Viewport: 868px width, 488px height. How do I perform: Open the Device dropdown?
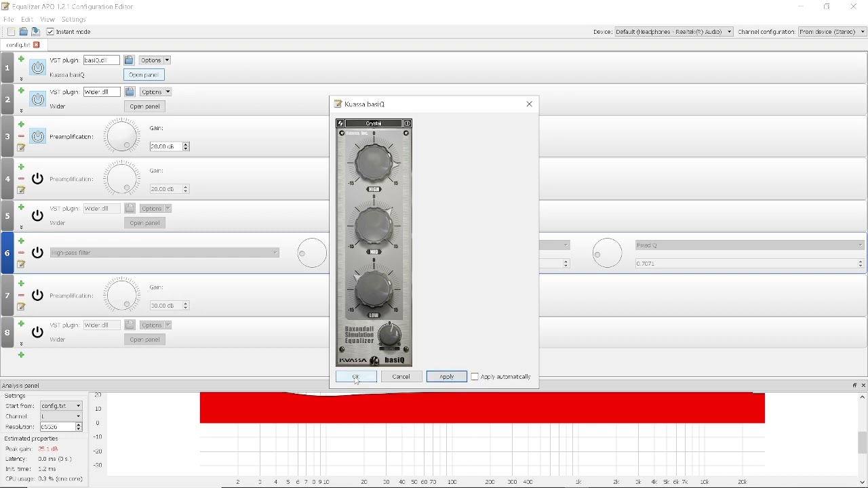674,32
